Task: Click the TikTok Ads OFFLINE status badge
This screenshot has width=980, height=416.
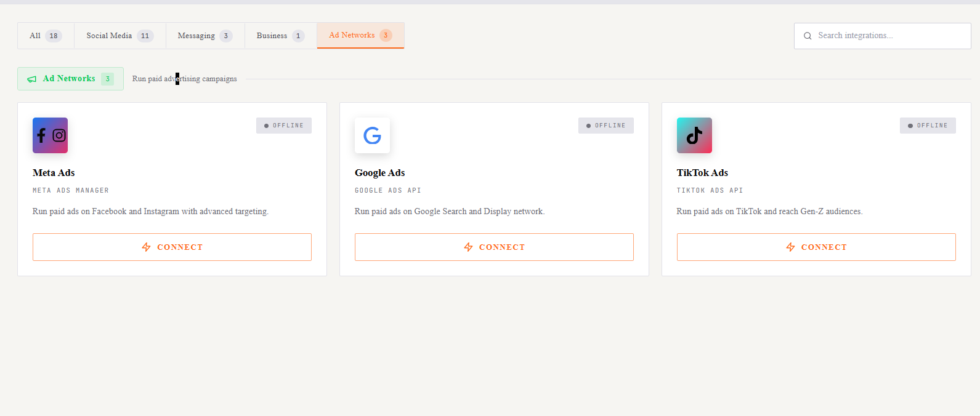Action: tap(928, 126)
